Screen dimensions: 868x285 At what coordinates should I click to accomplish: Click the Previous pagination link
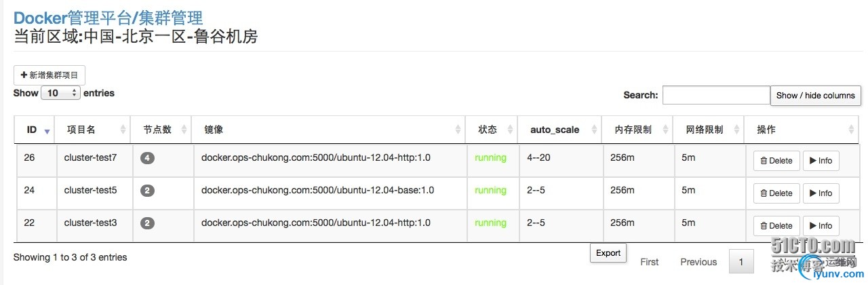coord(698,262)
